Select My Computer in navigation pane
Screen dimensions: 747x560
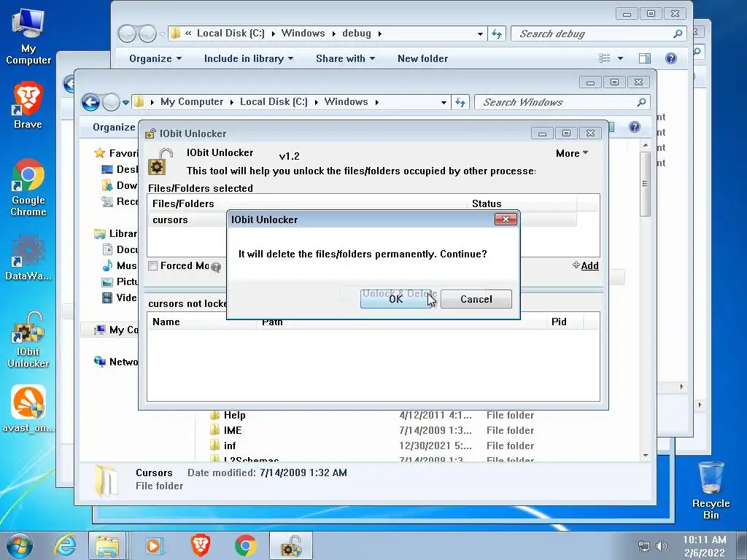116,330
